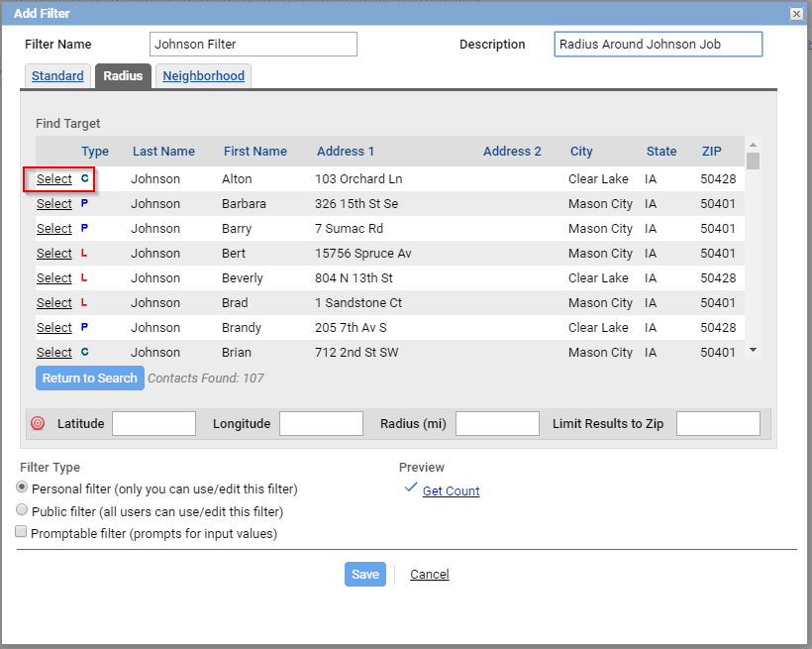Select the Brad Johnson contact
The image size is (812, 649).
(x=53, y=303)
